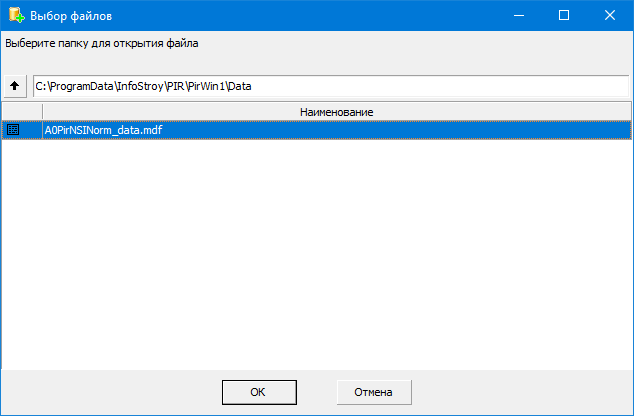Cancel with the Отмена button
The image size is (634, 416).
pyautogui.click(x=374, y=392)
